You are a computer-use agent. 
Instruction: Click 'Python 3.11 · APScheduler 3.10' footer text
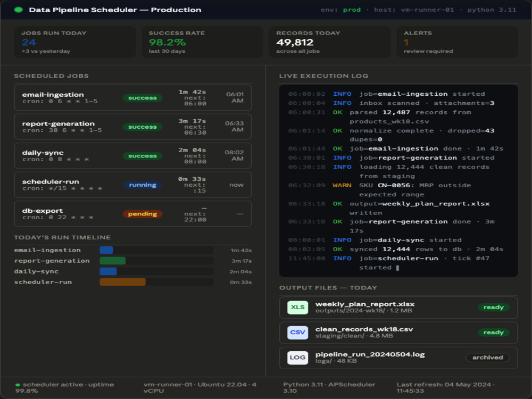point(329,388)
